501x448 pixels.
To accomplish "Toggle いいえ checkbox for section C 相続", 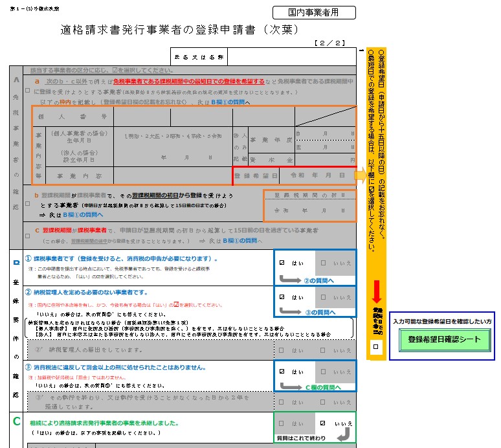I will [323, 423].
